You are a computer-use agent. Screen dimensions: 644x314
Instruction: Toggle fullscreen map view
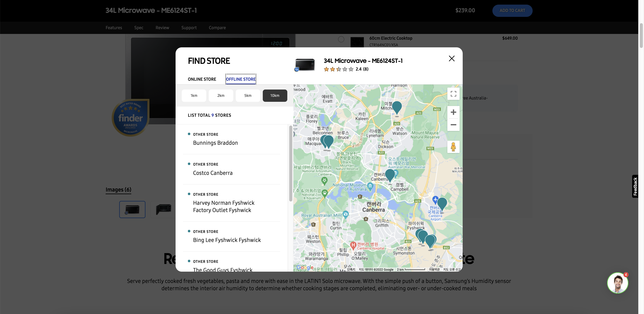[453, 94]
